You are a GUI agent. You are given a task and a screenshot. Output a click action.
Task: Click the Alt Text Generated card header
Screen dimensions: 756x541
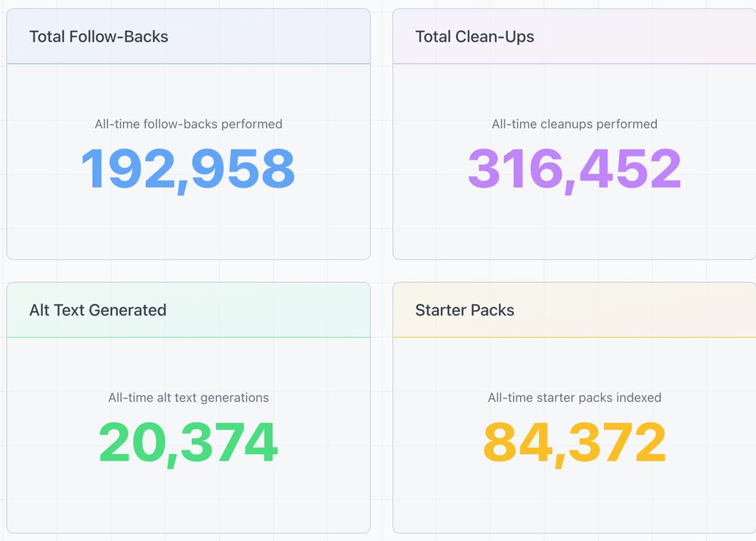tap(97, 310)
